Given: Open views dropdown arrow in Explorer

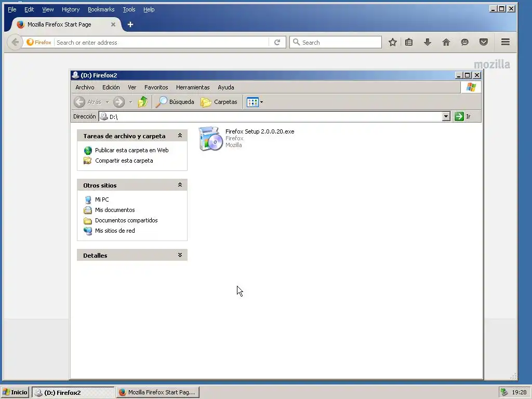Looking at the screenshot, I should point(262,102).
